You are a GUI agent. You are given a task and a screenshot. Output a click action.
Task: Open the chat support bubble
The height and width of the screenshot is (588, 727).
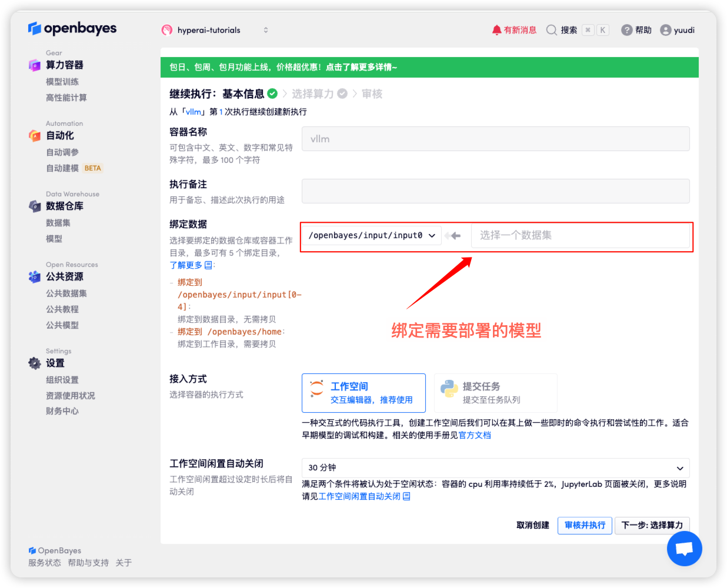click(x=684, y=548)
